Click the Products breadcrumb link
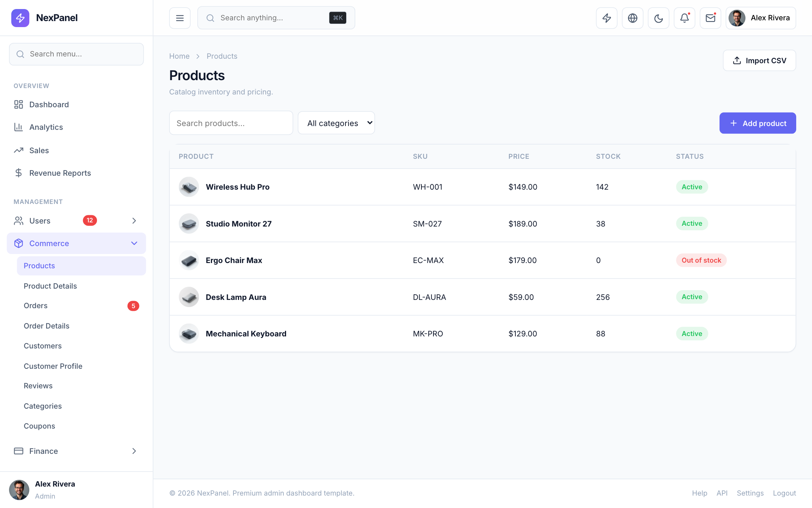Screen dimensions: 812x508 pos(222,56)
